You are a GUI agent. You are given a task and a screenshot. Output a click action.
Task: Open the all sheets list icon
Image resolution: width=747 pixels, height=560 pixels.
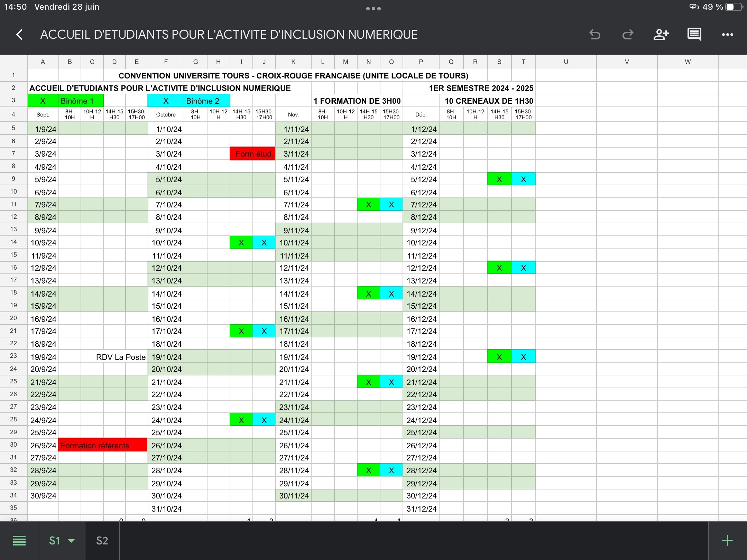click(x=19, y=541)
